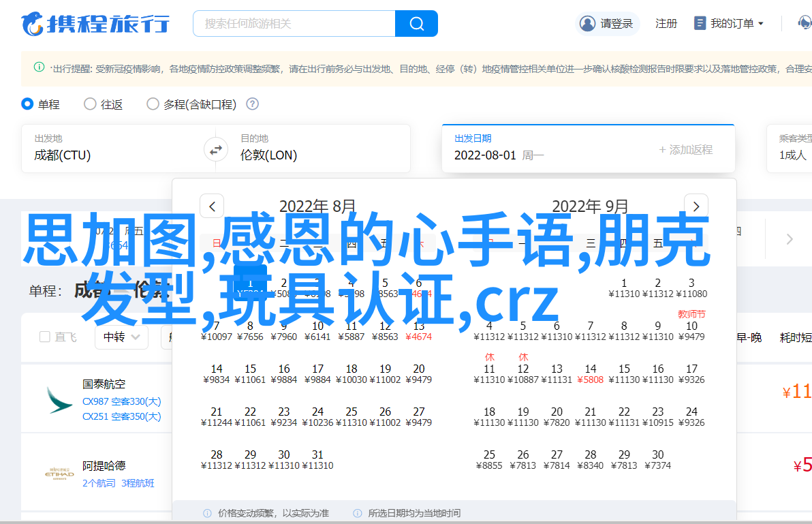The height and width of the screenshot is (524, 812).
Task: Click the 搜索任何旅游相关 search box
Action: click(x=294, y=23)
